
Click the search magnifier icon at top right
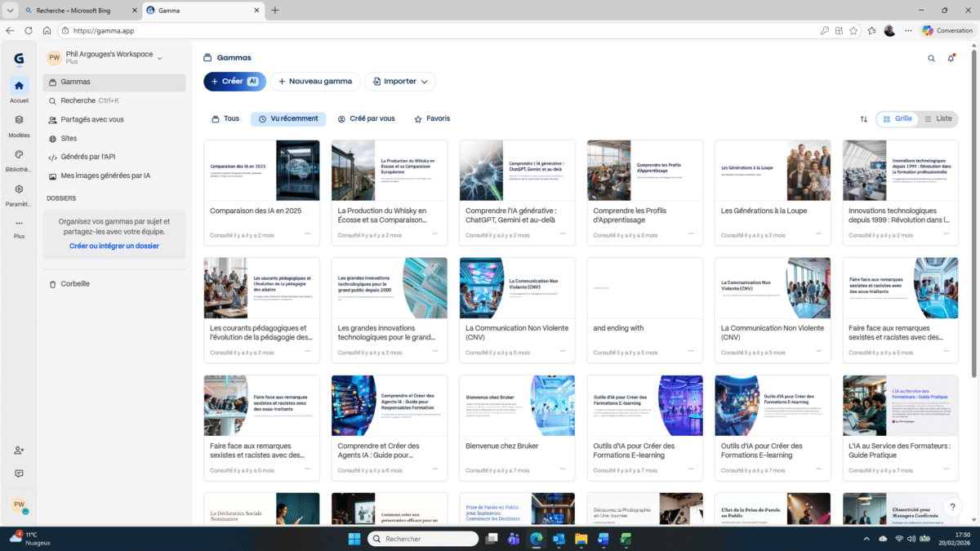[x=931, y=58]
